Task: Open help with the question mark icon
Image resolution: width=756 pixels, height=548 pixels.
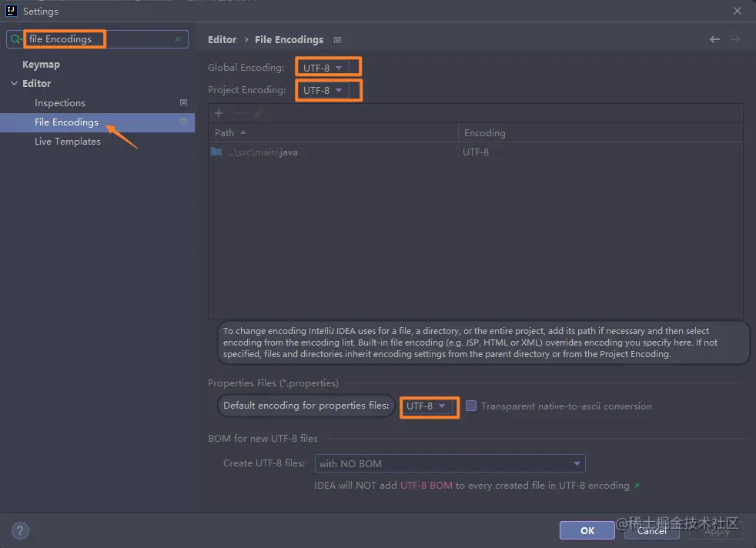Action: (20, 531)
